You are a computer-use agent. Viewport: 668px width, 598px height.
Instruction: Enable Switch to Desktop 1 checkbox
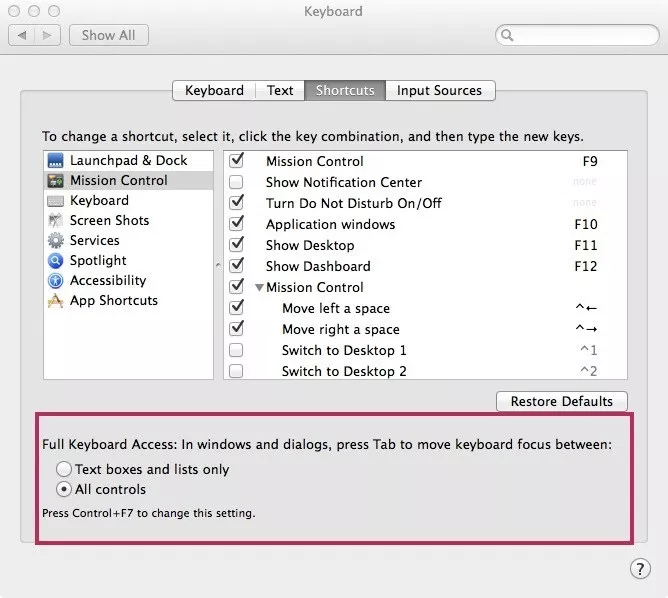coord(236,350)
